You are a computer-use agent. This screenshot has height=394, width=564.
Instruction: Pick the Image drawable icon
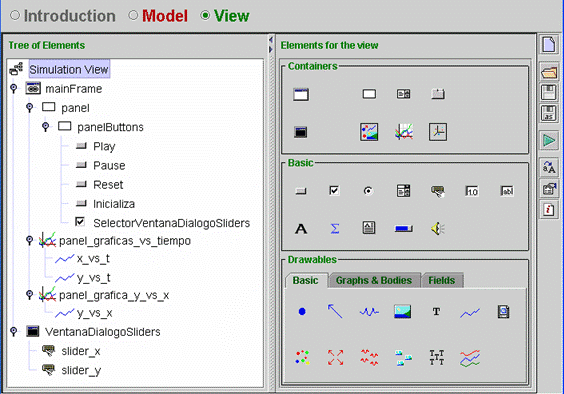tap(403, 312)
